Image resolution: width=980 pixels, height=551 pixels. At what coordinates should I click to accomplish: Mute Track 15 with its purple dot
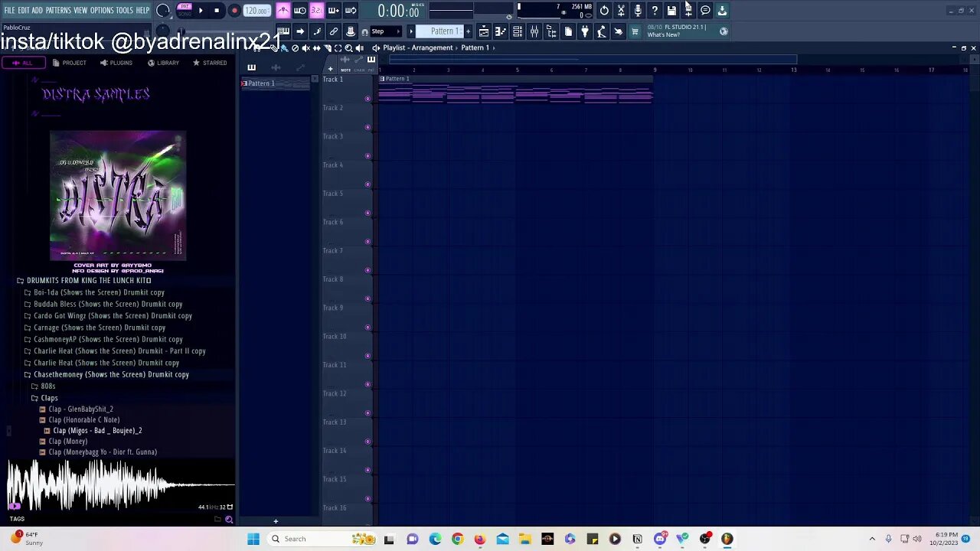click(x=367, y=498)
